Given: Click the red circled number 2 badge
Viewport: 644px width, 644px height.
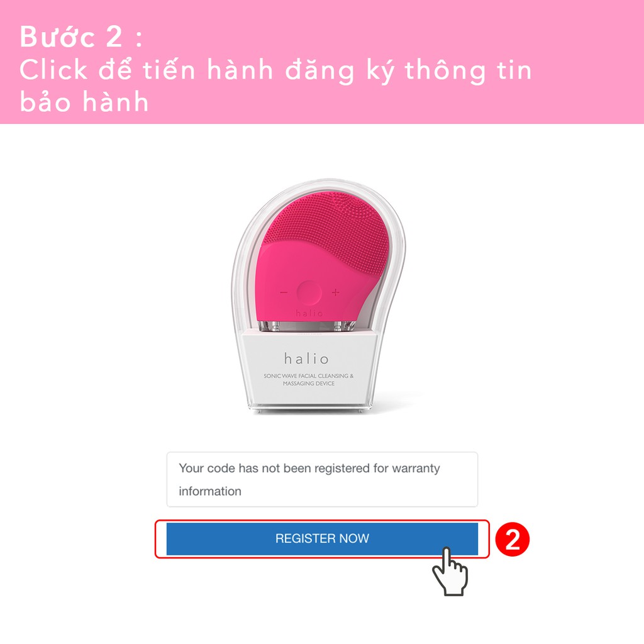Looking at the screenshot, I should [512, 539].
